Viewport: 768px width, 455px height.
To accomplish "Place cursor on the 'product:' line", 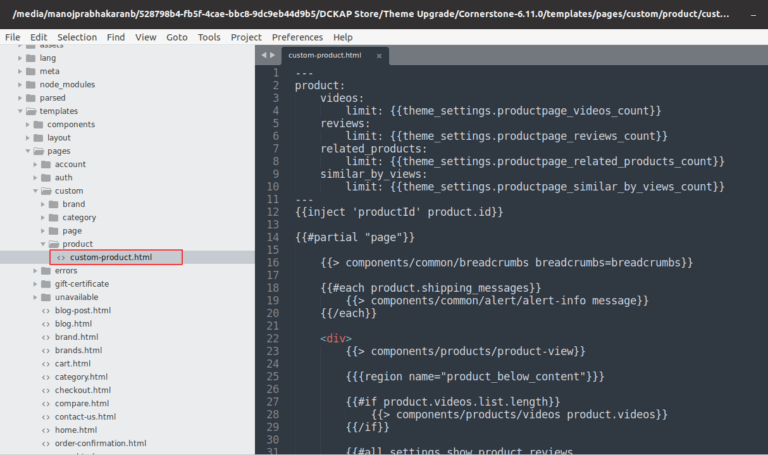I will point(320,86).
